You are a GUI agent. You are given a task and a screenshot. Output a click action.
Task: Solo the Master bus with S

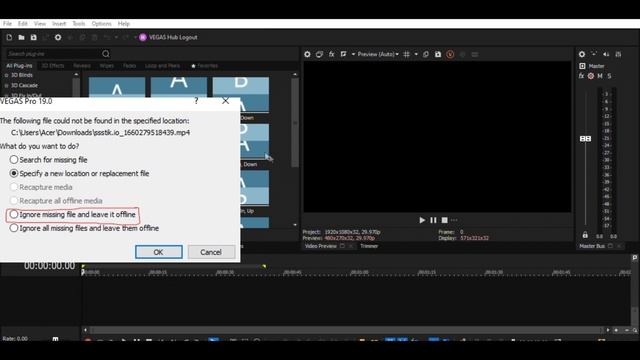pyautogui.click(x=609, y=76)
